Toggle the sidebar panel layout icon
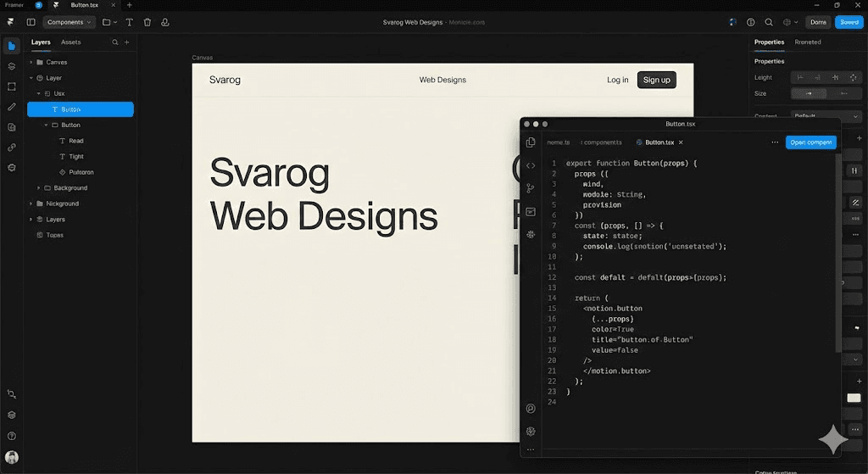 (31, 22)
